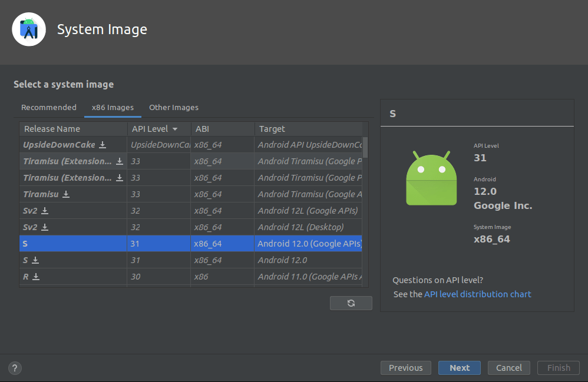
Task: Open the API level distribution chart link
Action: [x=477, y=294]
